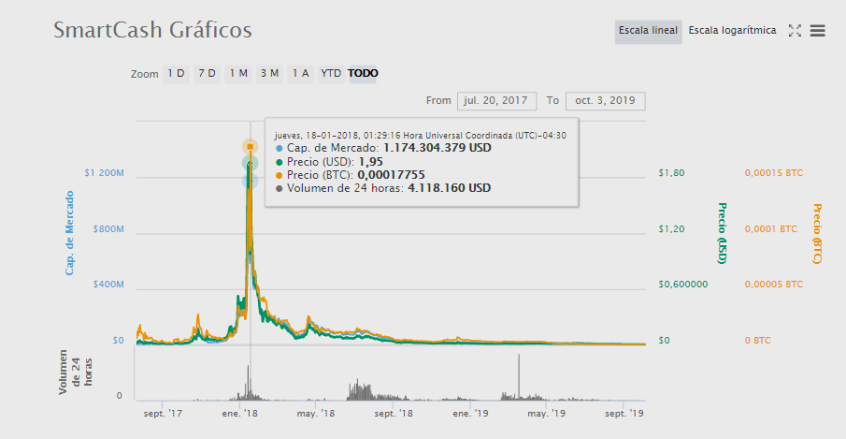Click the blue market cap marker at peak

point(250,181)
